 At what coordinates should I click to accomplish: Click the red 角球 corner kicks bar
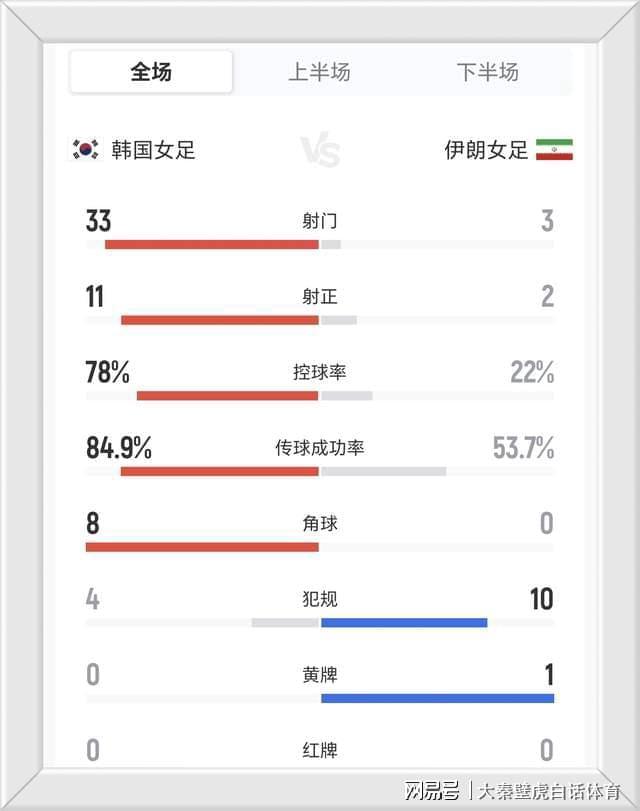[202, 547]
